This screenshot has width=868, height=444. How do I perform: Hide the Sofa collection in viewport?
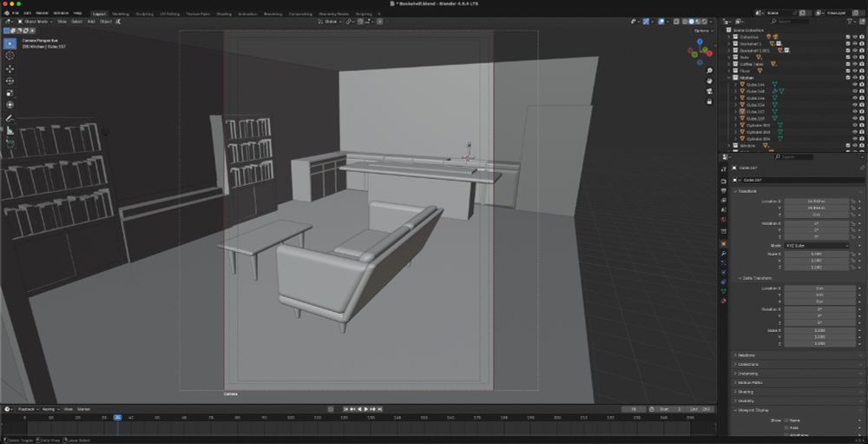pos(855,57)
